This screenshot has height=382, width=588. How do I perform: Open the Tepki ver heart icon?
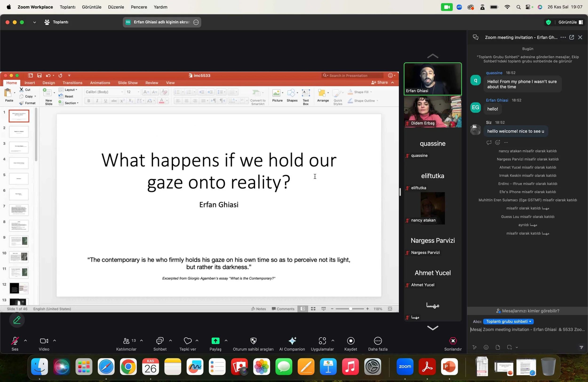click(x=187, y=341)
